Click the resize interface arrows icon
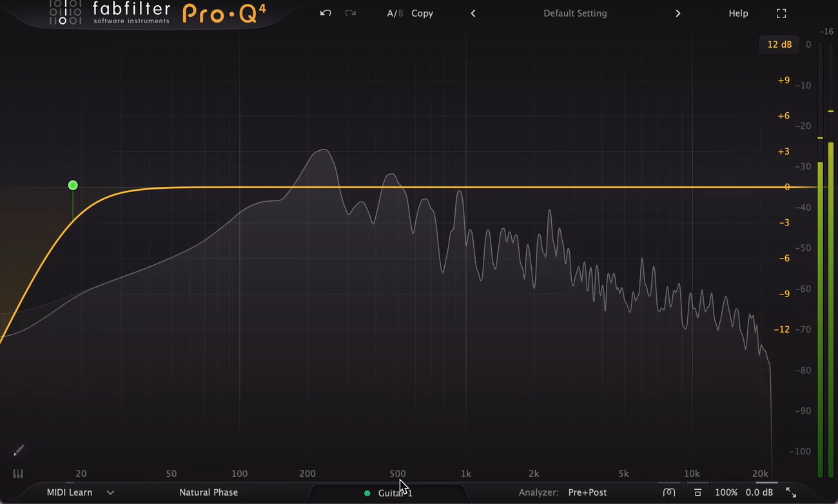838x504 pixels. pos(791,492)
